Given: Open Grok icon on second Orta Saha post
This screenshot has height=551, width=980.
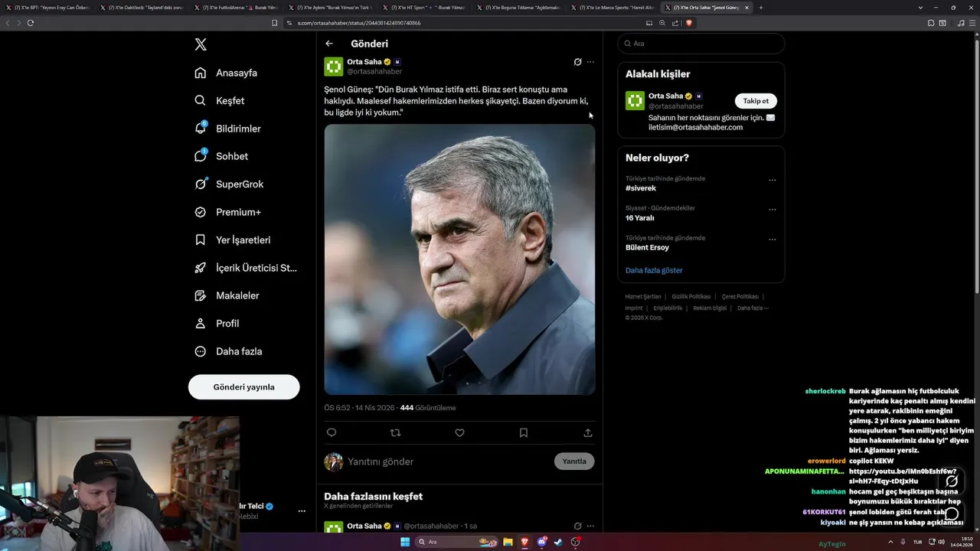Looking at the screenshot, I should tap(578, 527).
